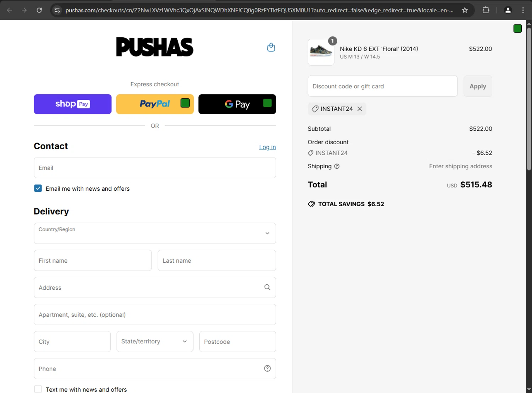Open the browser extensions puzzle icon
Screen dimensions: 532x393
(x=486, y=10)
